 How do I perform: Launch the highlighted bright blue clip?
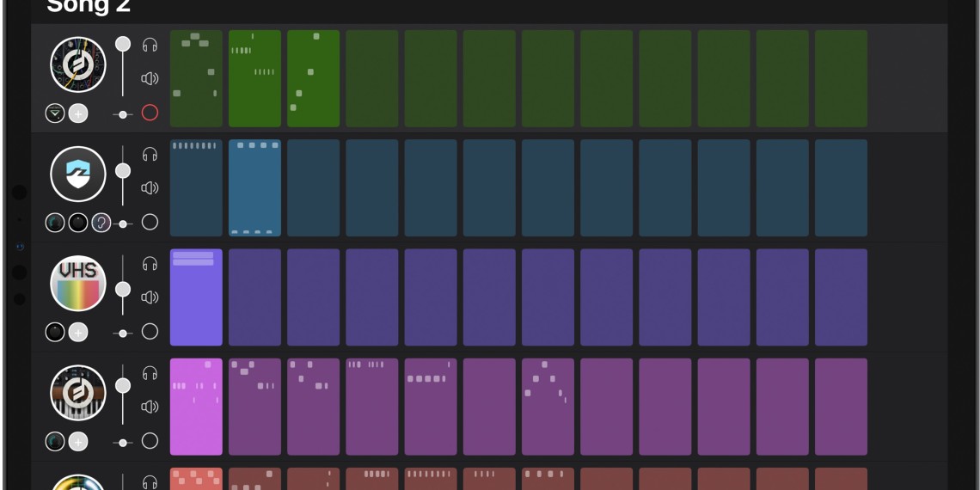(255, 188)
